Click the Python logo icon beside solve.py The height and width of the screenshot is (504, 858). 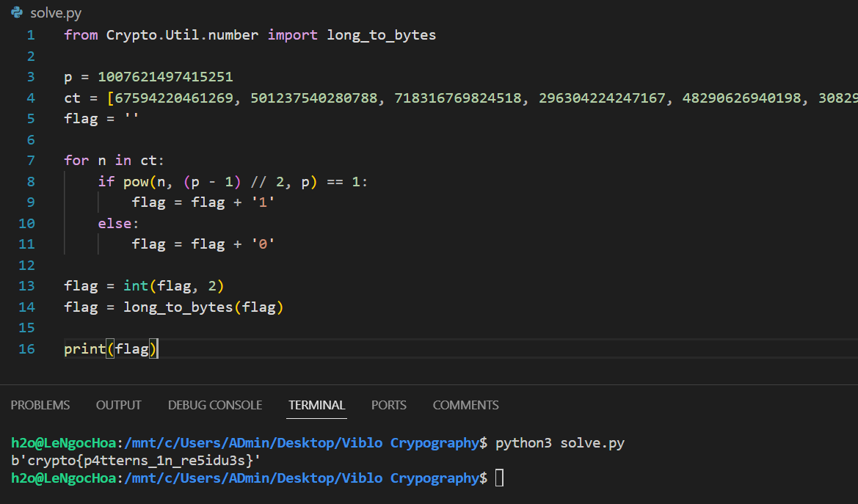(x=18, y=12)
